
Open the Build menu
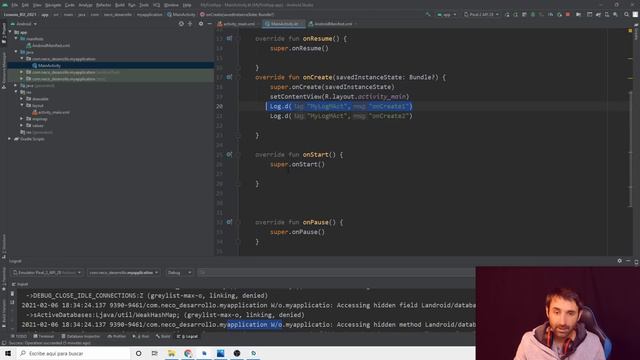120,5
